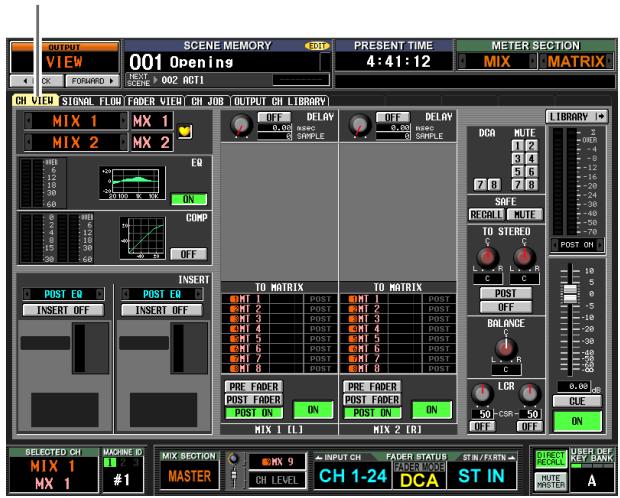The width and height of the screenshot is (620, 498).
Task: Switch to CH JOB tab
Action: 208,101
